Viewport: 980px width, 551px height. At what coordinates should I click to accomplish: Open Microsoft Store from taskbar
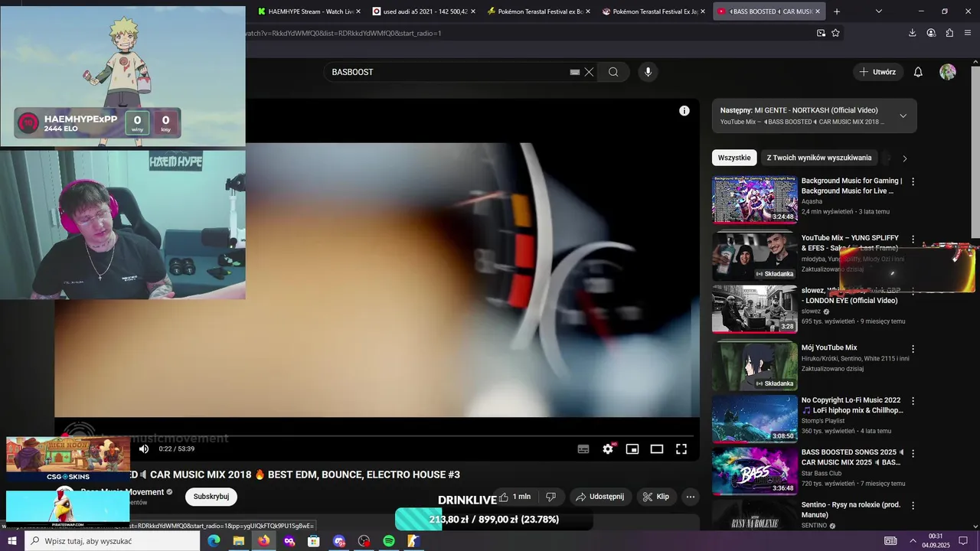click(314, 541)
